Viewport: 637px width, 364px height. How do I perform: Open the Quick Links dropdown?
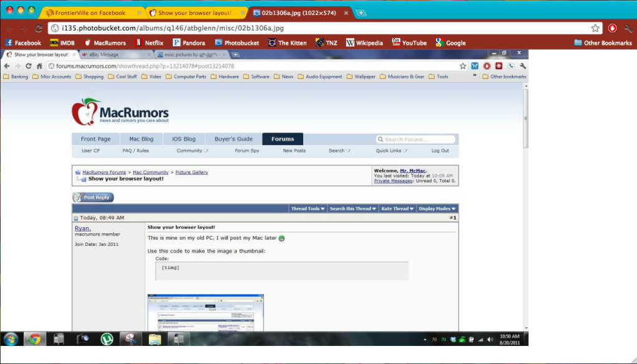coord(391,151)
